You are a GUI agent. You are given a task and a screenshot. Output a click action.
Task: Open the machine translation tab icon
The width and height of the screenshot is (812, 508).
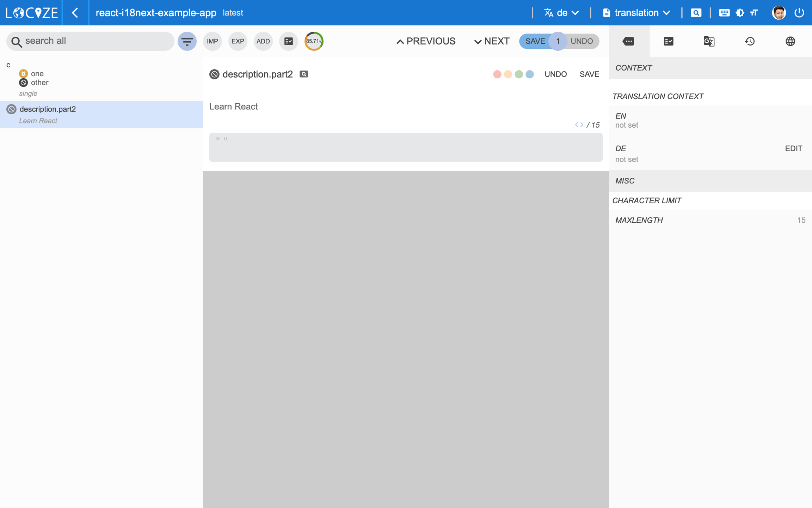coord(709,41)
